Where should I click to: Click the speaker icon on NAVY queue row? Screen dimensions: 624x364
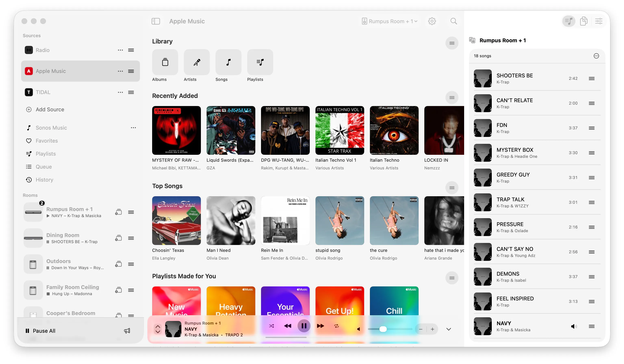[x=573, y=326]
